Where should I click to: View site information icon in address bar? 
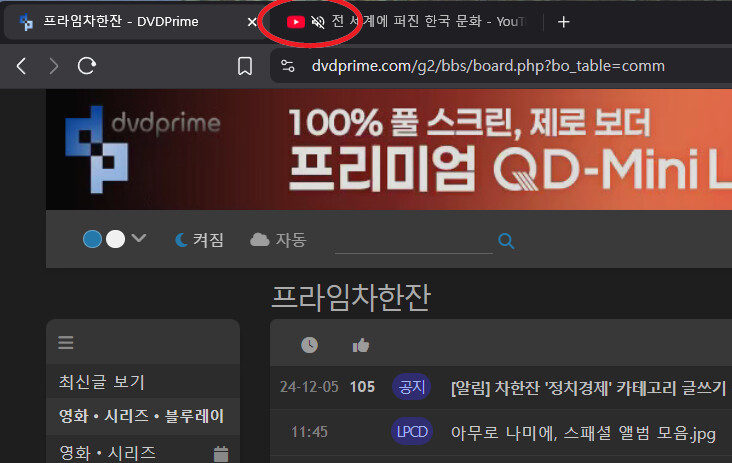point(288,66)
